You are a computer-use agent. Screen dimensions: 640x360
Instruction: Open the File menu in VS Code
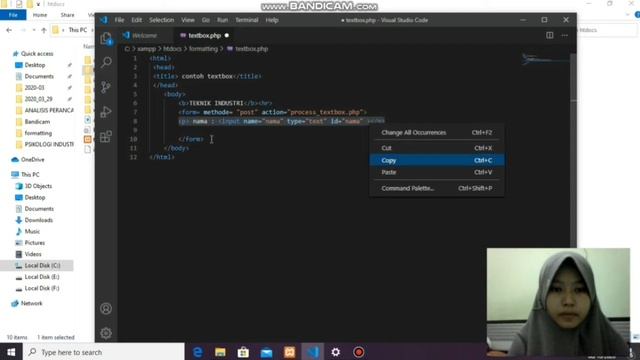click(119, 20)
